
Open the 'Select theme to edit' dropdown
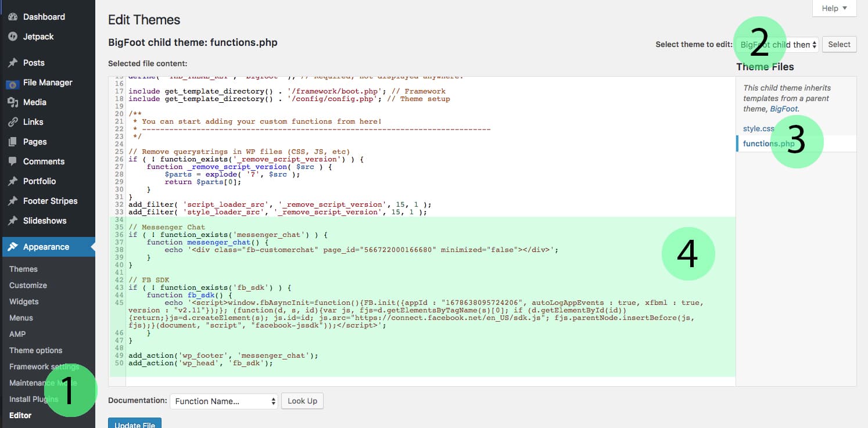pos(777,45)
